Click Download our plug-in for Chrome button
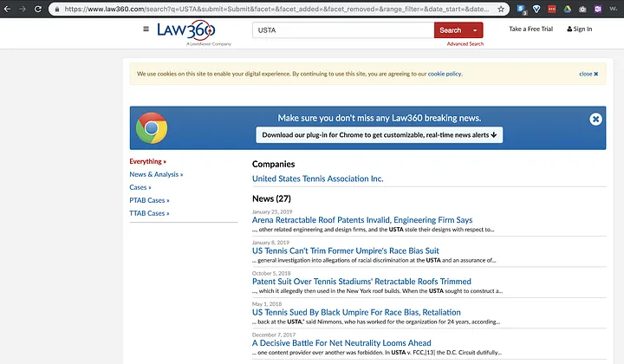 (x=379, y=134)
